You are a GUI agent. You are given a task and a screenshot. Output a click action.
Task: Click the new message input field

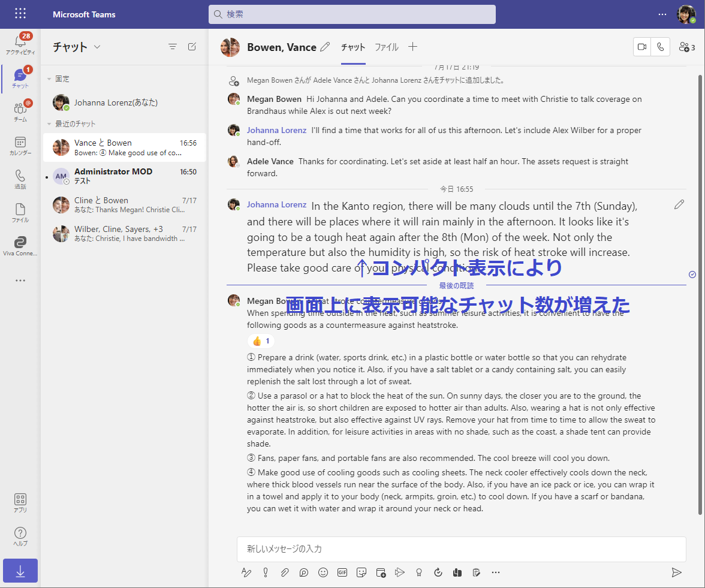click(x=462, y=549)
